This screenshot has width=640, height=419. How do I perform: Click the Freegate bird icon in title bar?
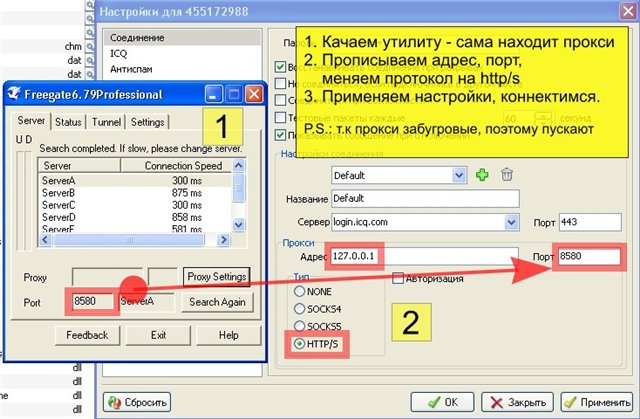14,93
